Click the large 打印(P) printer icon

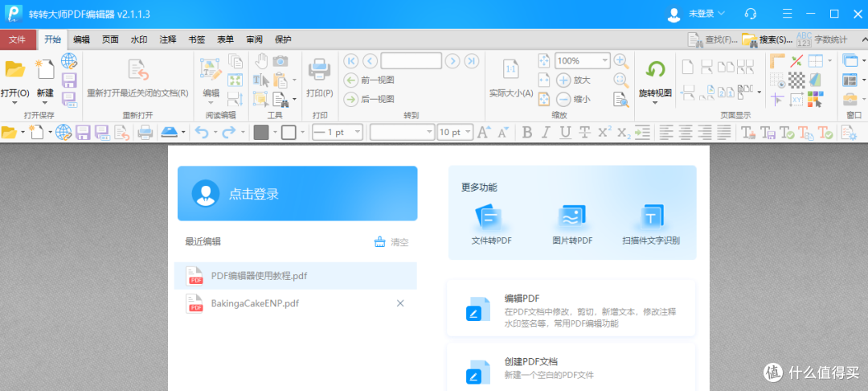coord(319,69)
